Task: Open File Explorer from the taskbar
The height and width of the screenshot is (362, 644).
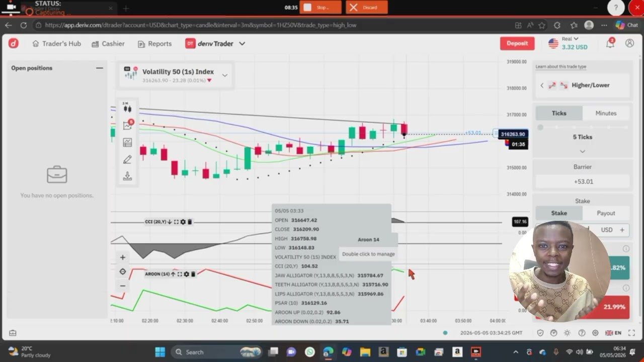Action: (x=365, y=351)
